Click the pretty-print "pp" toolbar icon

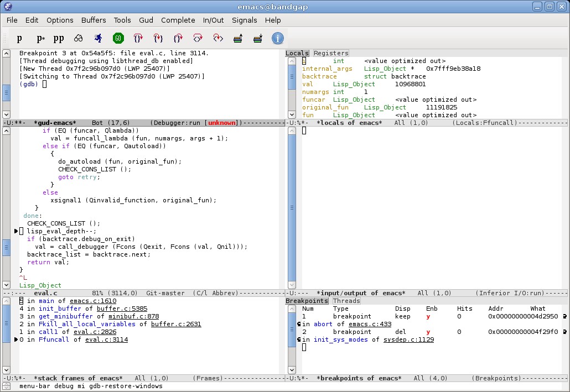coord(58,38)
